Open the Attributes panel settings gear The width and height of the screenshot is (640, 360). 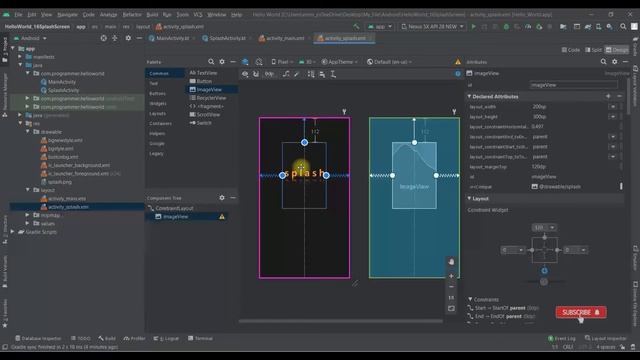point(615,62)
